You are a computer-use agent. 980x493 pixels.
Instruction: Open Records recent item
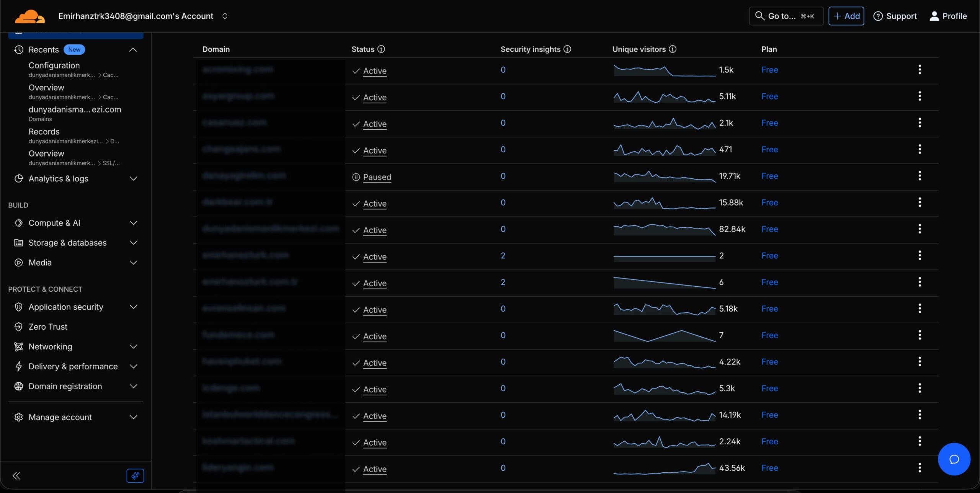(44, 132)
